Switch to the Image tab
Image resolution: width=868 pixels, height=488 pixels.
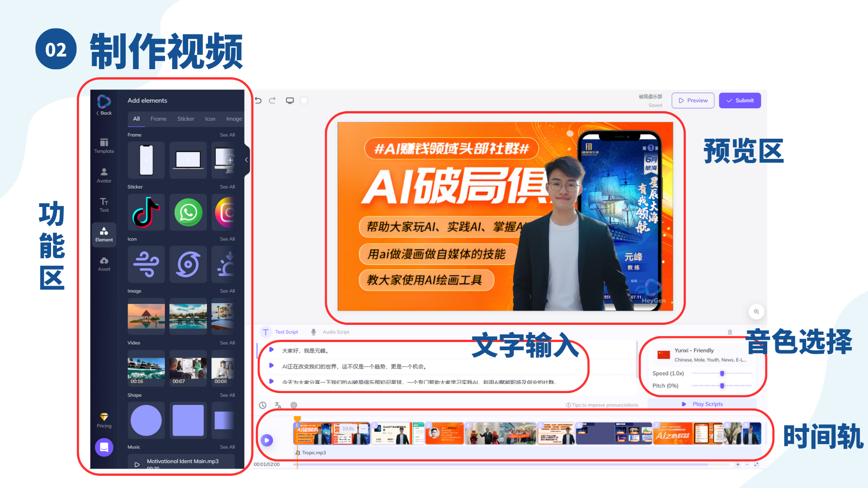pyautogui.click(x=234, y=119)
